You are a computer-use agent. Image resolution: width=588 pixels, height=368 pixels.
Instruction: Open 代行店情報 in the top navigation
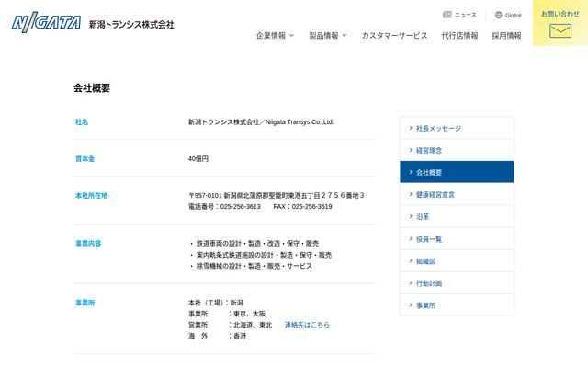(x=459, y=36)
